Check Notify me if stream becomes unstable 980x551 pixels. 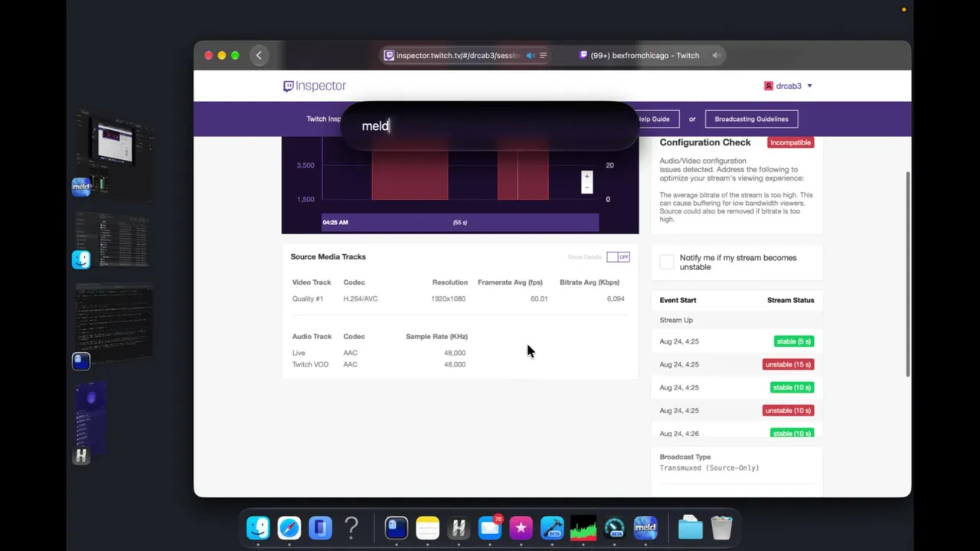point(667,262)
